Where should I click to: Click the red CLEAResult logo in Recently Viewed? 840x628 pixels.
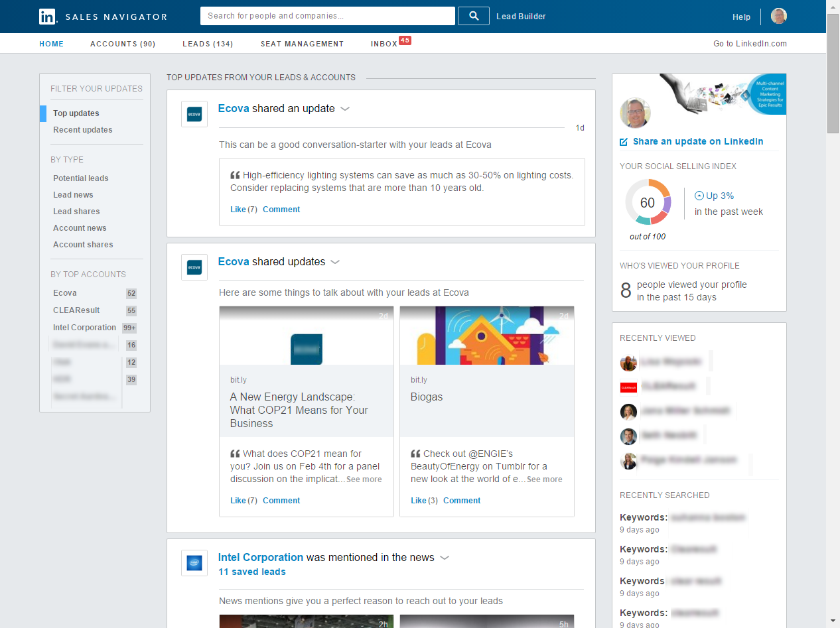[628, 387]
